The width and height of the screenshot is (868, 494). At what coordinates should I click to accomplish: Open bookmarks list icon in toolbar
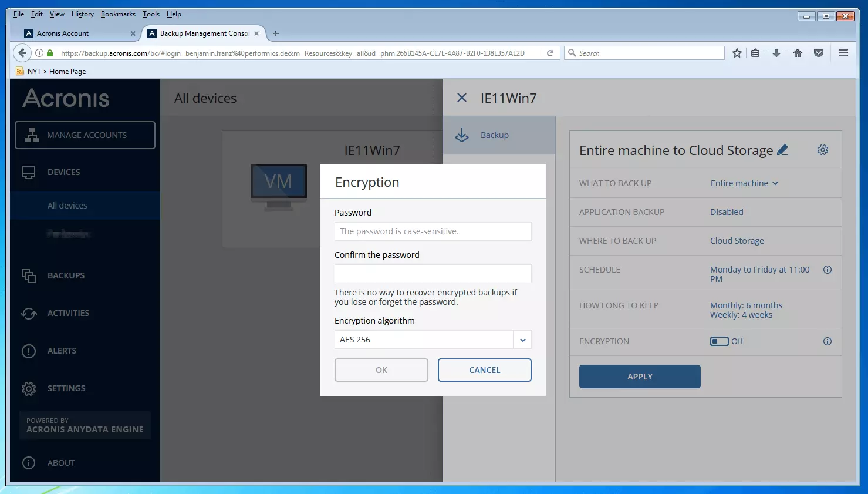tap(756, 53)
